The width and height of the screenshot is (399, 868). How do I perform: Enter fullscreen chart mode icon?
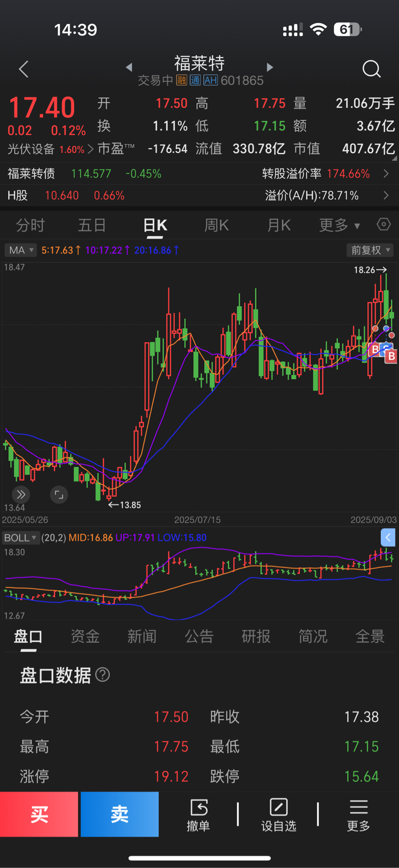click(x=59, y=495)
